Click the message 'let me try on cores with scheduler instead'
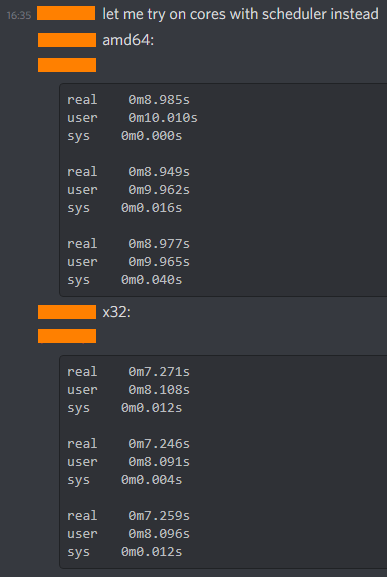The height and width of the screenshot is (577, 387). (x=241, y=14)
